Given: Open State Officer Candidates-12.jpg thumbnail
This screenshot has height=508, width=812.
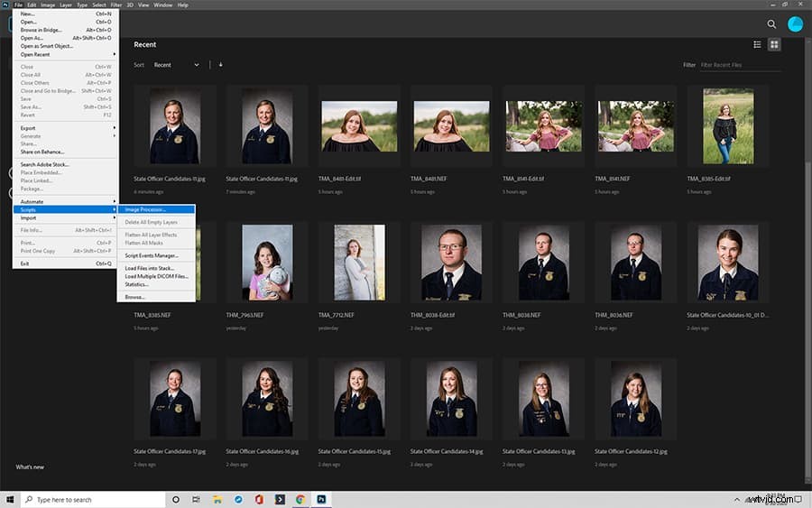Looking at the screenshot, I should coord(635,399).
